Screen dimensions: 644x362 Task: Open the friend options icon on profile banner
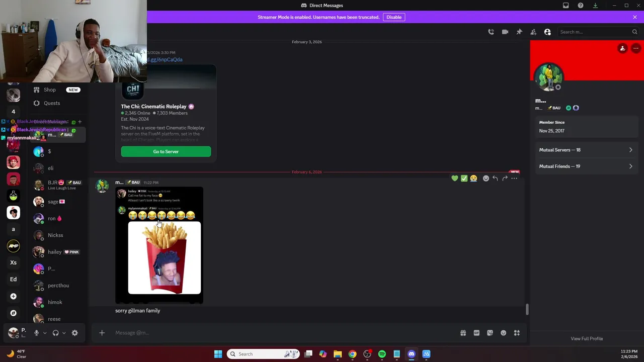pyautogui.click(x=622, y=48)
